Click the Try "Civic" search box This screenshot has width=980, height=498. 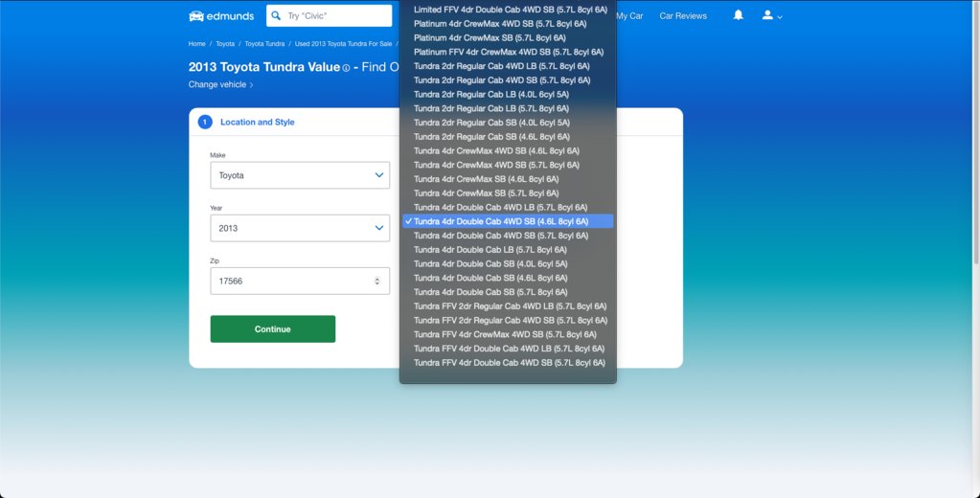pos(330,15)
